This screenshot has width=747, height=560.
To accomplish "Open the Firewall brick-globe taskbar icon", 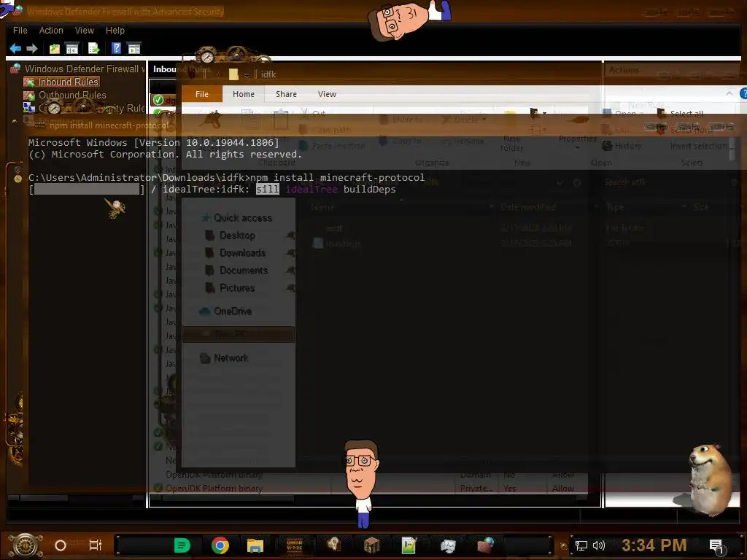I will 485,545.
